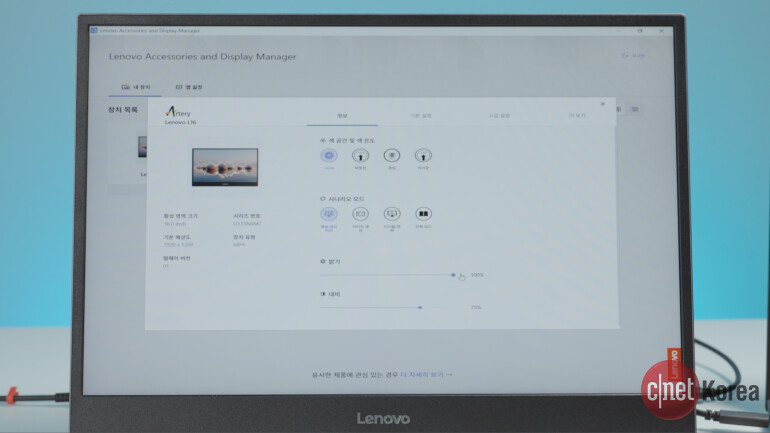Open the 기본 설정 tab
Viewport: 770px width, 433px height.
coord(421,116)
